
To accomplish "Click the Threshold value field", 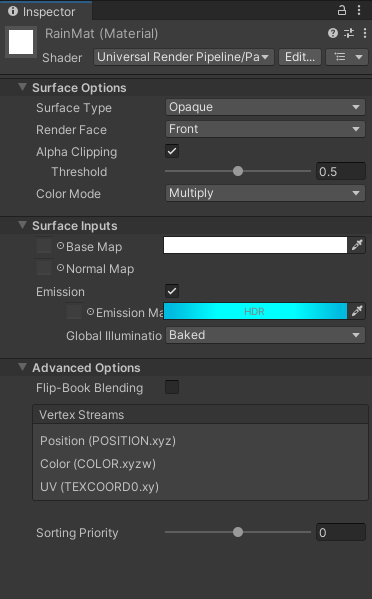I will 341,171.
